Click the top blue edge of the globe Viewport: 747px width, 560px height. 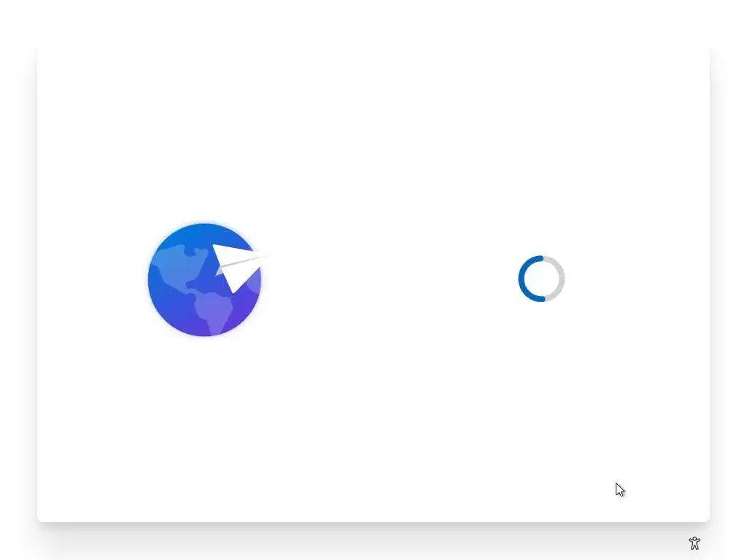click(x=204, y=227)
